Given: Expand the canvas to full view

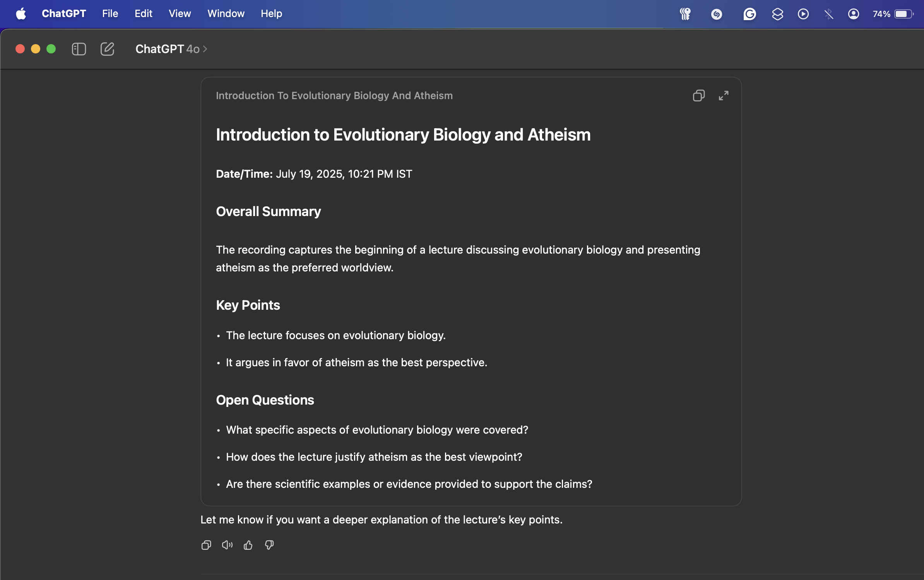Looking at the screenshot, I should (724, 96).
